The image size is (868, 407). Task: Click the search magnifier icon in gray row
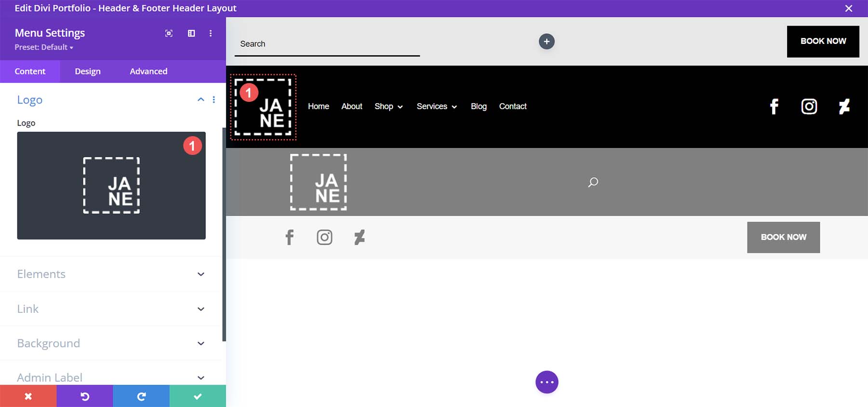tap(593, 182)
